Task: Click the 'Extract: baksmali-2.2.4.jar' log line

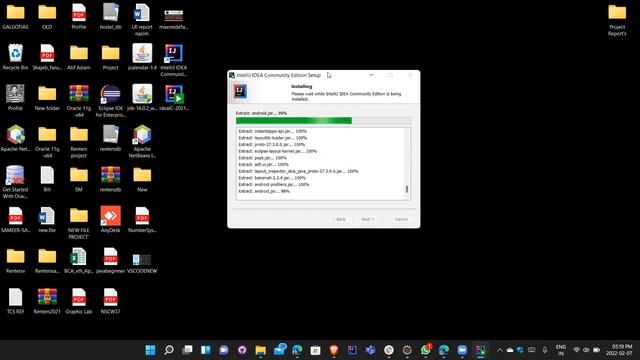Action: click(272, 178)
